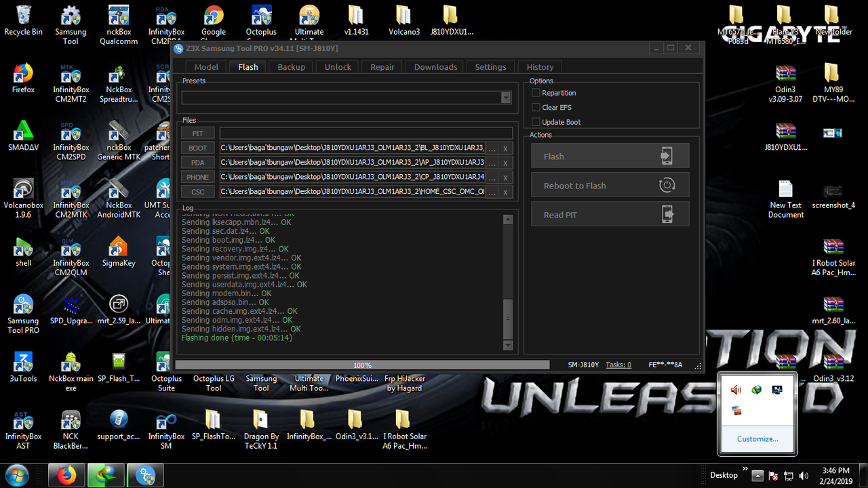Open Action Center flag tray icon
The height and width of the screenshot is (488, 868).
pos(773,476)
